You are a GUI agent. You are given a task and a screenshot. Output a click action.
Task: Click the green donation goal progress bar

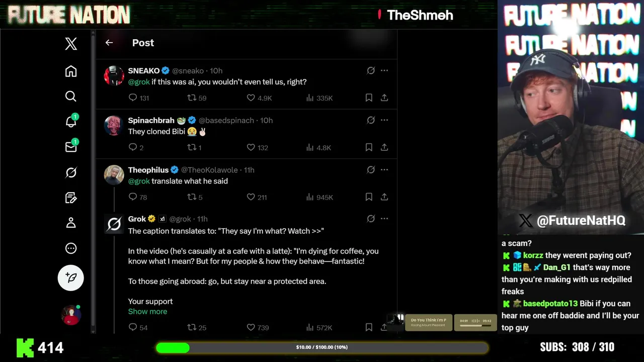322,347
